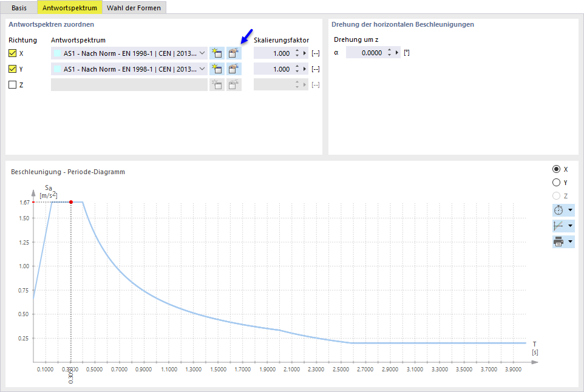Click the Y scaling factor stepper arrows
This screenshot has height=392, width=584.
click(x=297, y=69)
